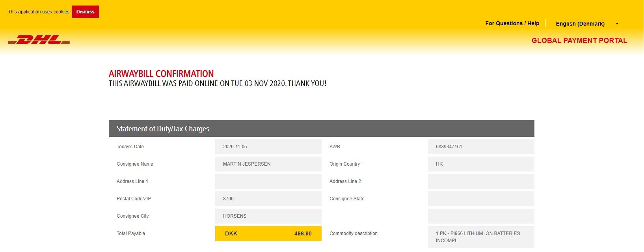Select the Today's Date field value 2020-11-05
644x252 pixels.
point(268,147)
